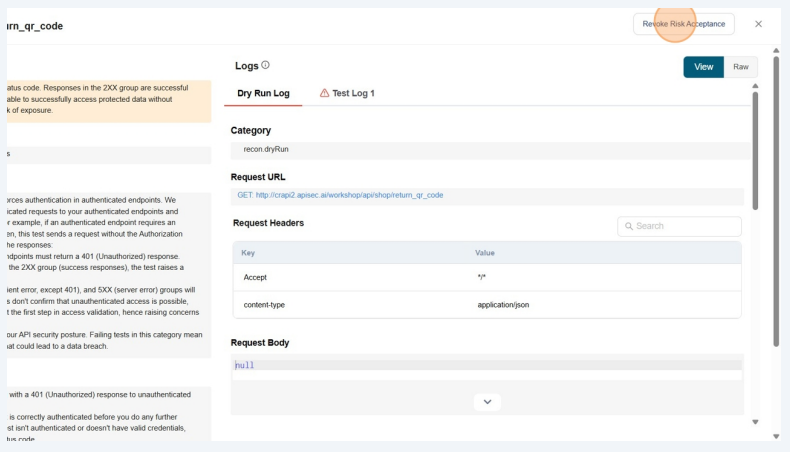Close the details panel with the X icon

pyautogui.click(x=758, y=24)
